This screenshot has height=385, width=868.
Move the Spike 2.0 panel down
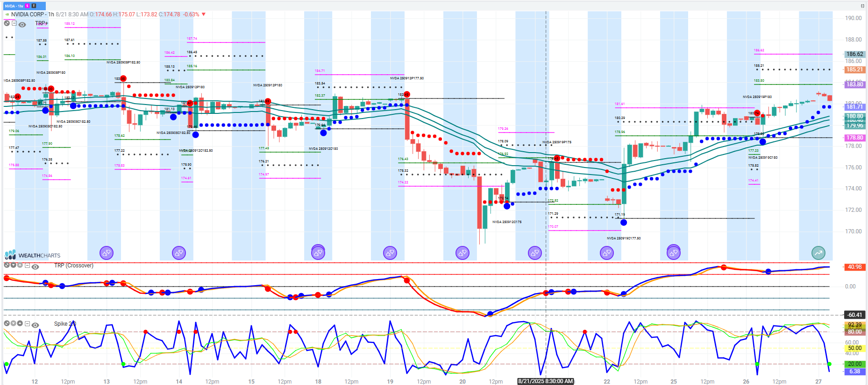click(x=14, y=323)
